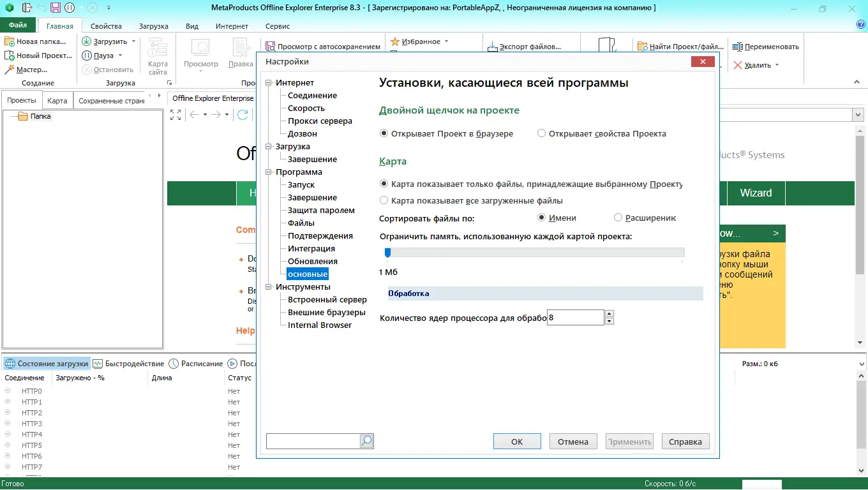Collapse the Инструменты tree node
The image size is (868, 490).
(x=269, y=287)
